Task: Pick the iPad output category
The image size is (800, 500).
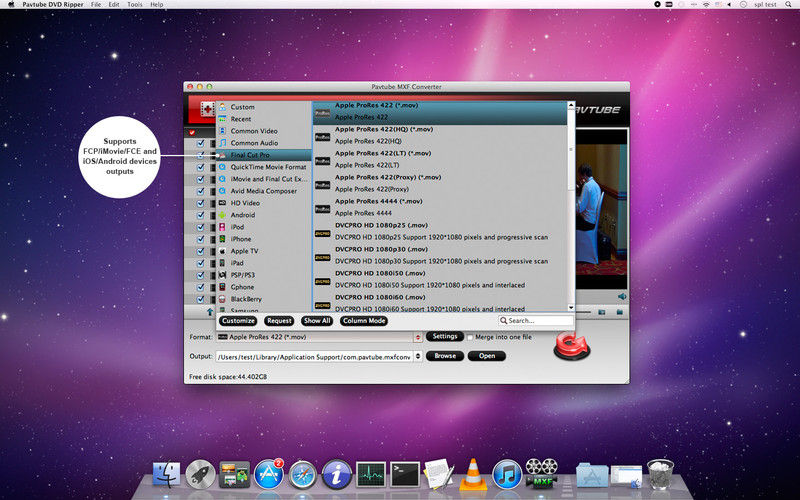Action: point(264,263)
